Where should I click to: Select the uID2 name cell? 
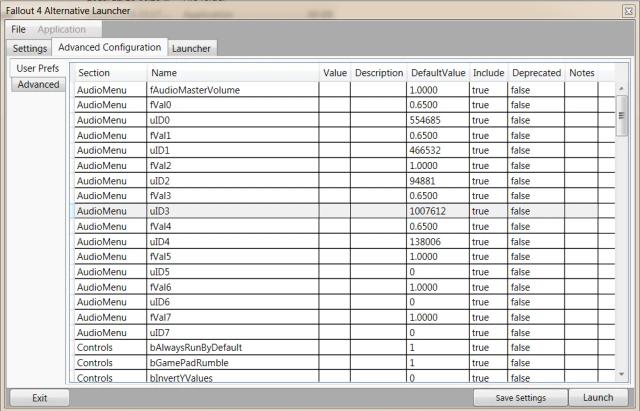click(x=233, y=181)
